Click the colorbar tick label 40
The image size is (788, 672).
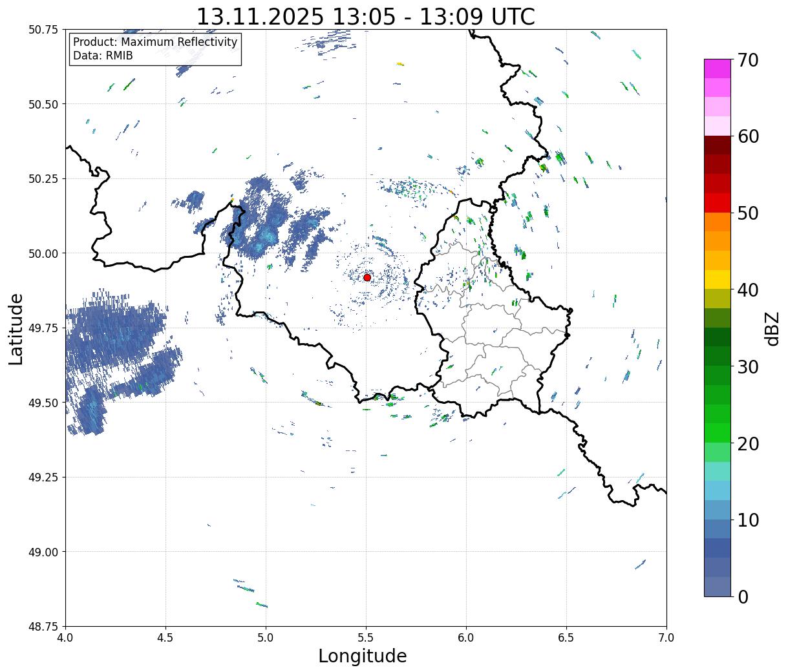[x=747, y=290]
